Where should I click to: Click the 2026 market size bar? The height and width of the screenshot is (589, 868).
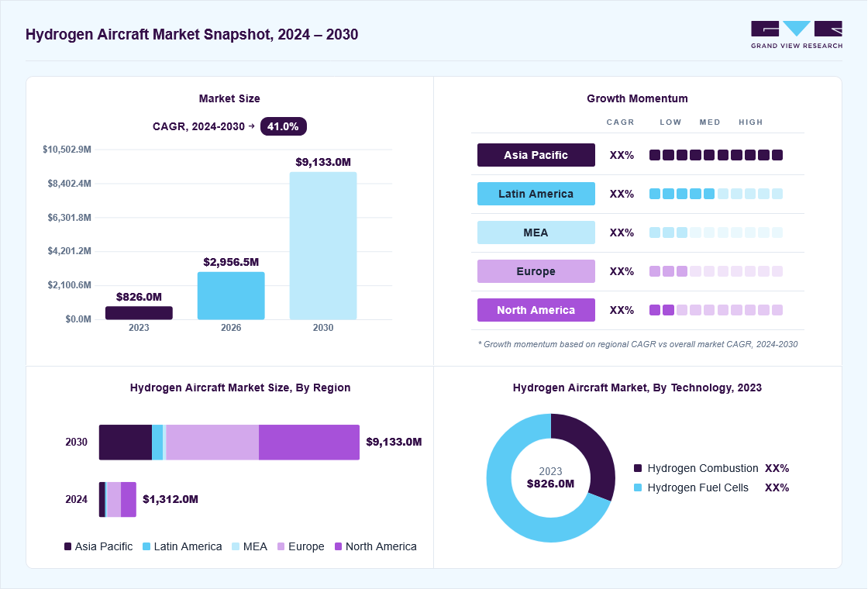click(231, 295)
